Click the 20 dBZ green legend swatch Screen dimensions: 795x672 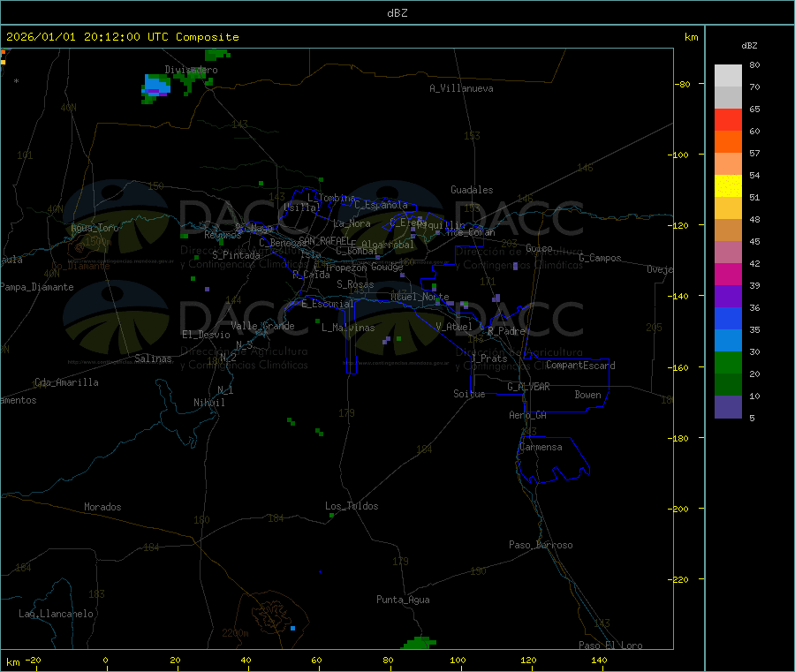click(728, 362)
